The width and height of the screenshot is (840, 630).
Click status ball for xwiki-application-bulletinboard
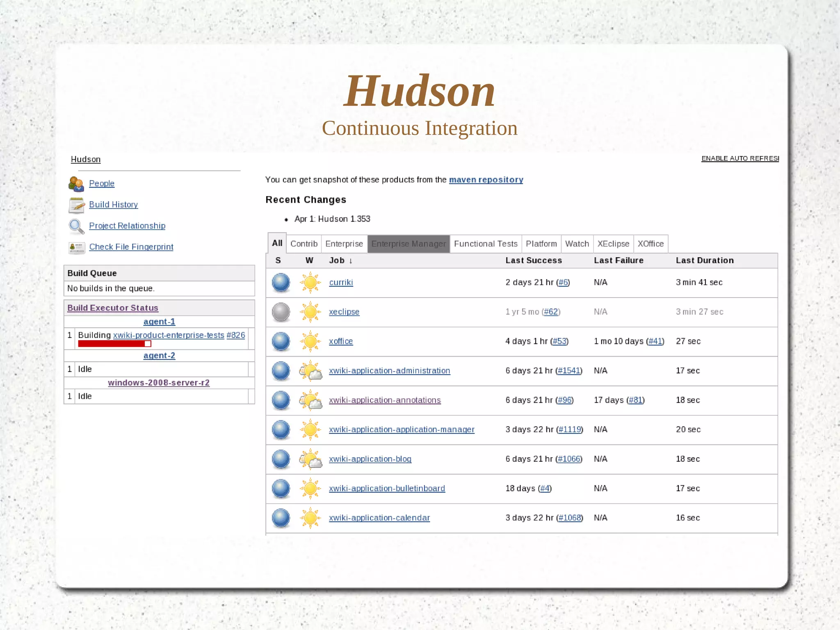tap(281, 489)
